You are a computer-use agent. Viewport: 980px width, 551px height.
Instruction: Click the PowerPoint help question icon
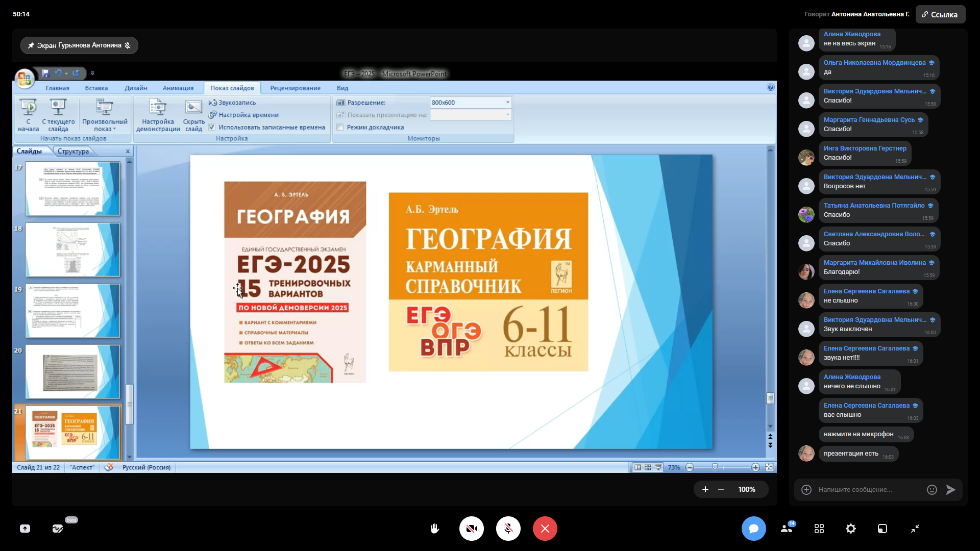[x=771, y=87]
